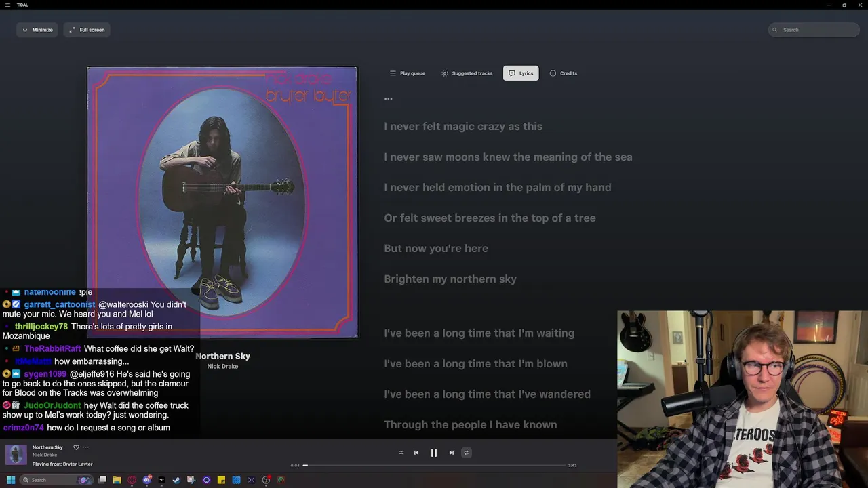Image resolution: width=868 pixels, height=488 pixels.
Task: Open the TIDAL taskbar icon
Action: pos(162,480)
